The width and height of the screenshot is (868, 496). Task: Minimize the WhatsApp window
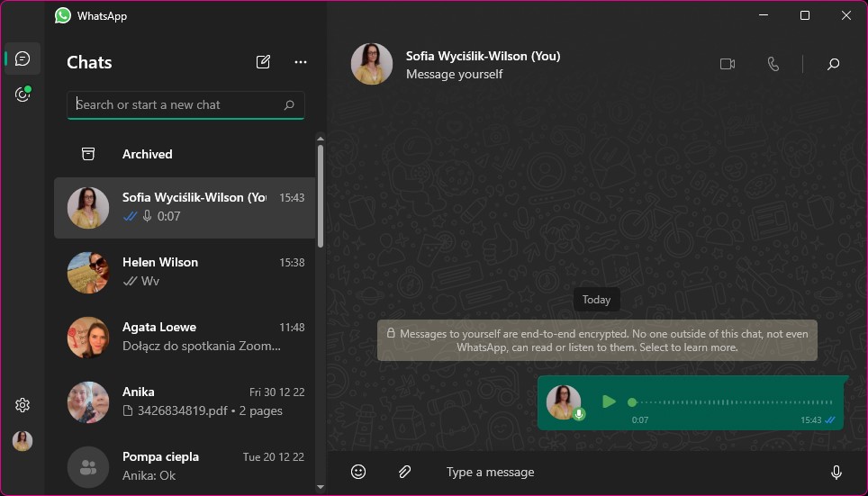pos(764,15)
